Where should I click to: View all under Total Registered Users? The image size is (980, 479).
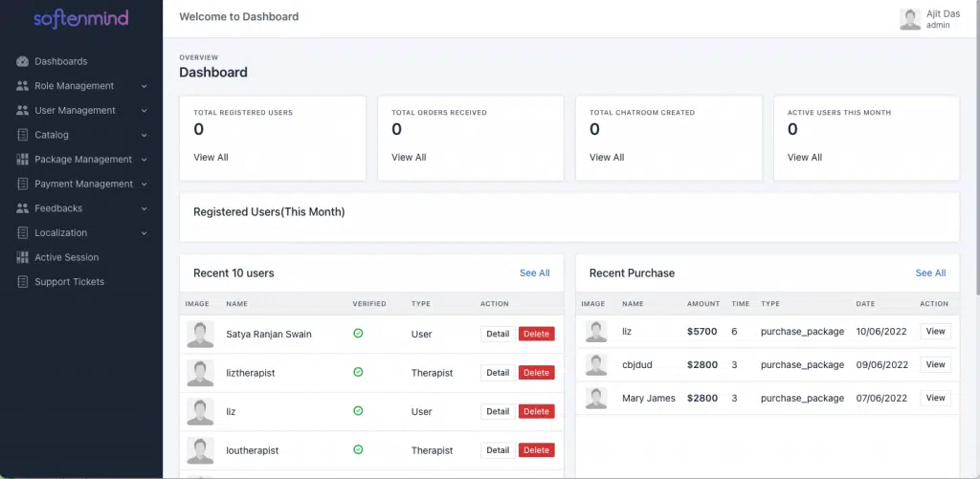211,158
